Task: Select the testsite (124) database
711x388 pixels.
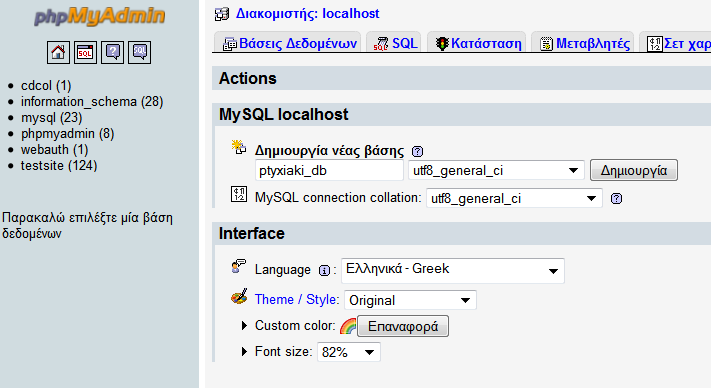Action: click(x=59, y=165)
